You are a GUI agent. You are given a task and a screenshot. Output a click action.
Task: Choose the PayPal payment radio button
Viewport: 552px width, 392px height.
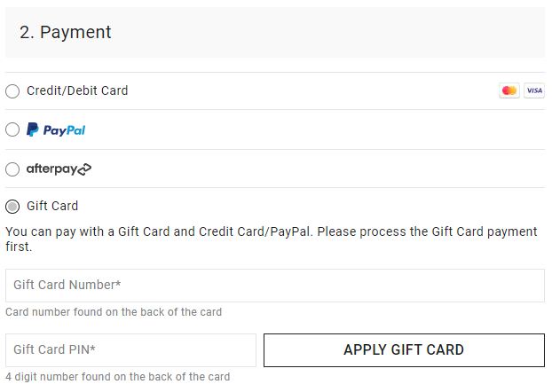click(x=12, y=129)
